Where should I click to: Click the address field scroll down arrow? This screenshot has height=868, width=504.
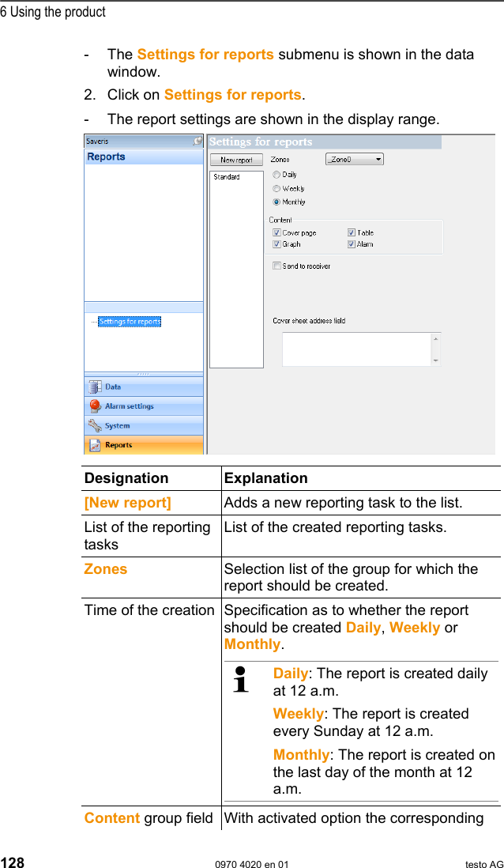tap(436, 361)
